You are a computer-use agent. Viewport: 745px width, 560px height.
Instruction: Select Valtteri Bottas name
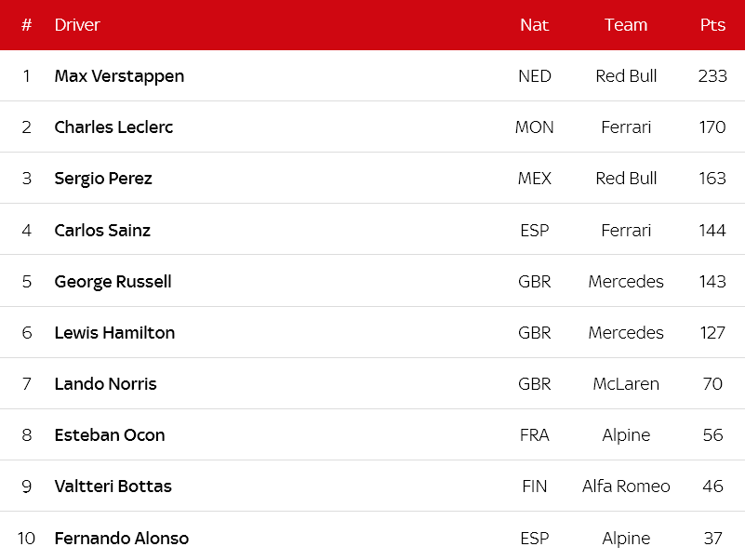click(113, 487)
